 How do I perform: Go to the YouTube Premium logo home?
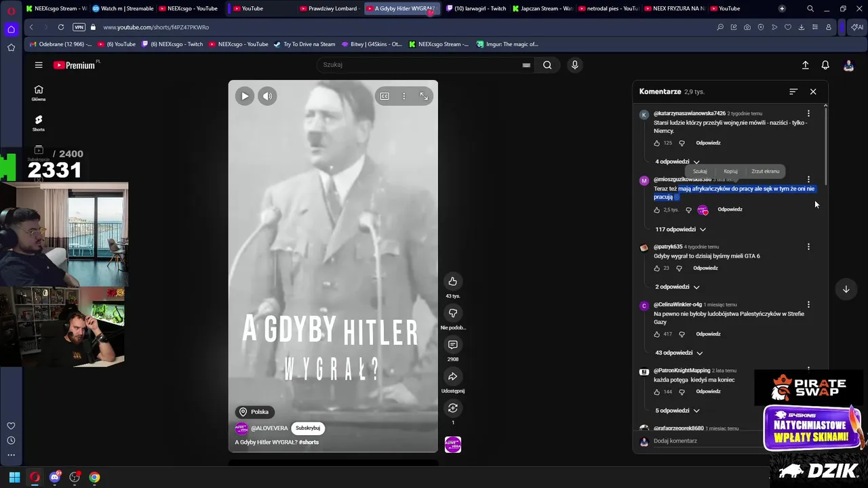pyautogui.click(x=74, y=65)
